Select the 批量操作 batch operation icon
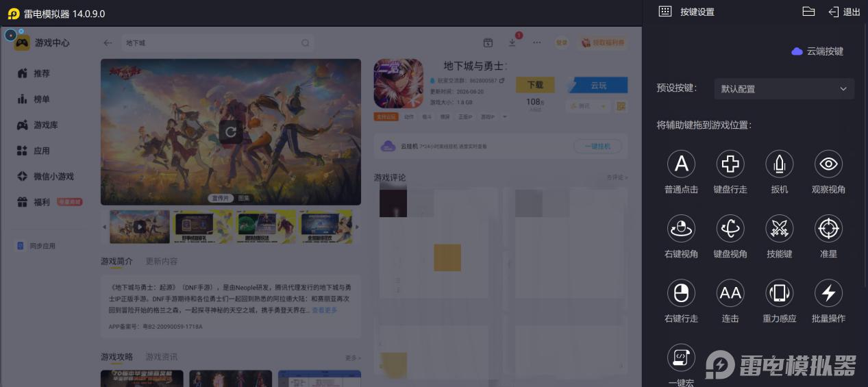868x387 pixels. coord(828,293)
